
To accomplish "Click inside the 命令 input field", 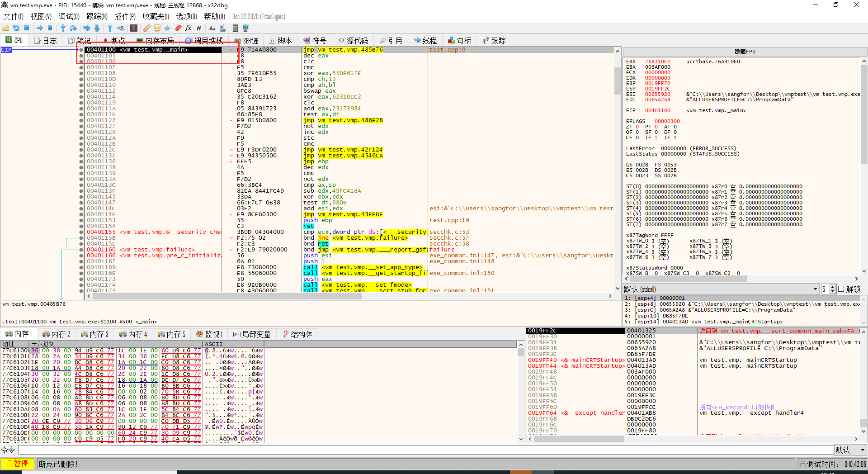I will pyautogui.click(x=425, y=450).
